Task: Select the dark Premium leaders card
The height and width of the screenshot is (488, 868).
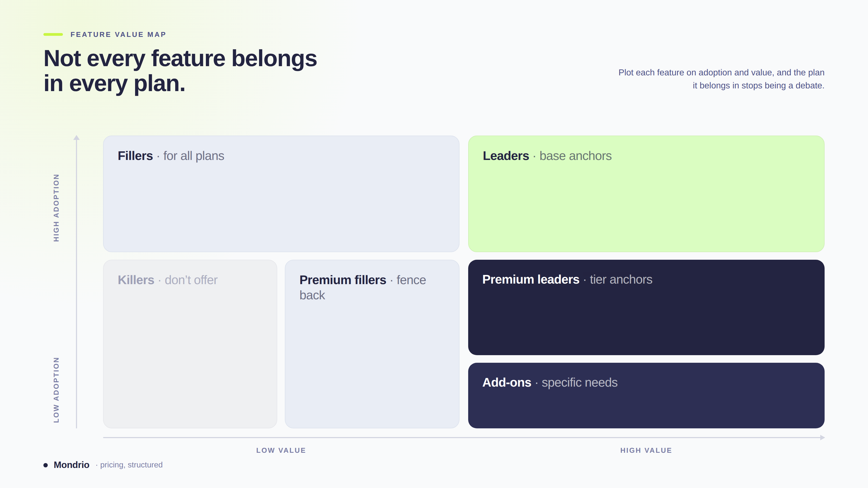Action: (x=646, y=307)
